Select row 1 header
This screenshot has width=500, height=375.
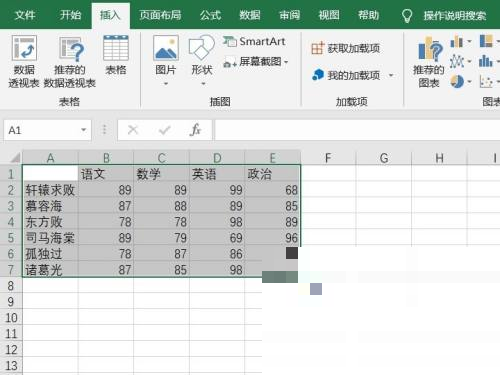click(x=11, y=174)
